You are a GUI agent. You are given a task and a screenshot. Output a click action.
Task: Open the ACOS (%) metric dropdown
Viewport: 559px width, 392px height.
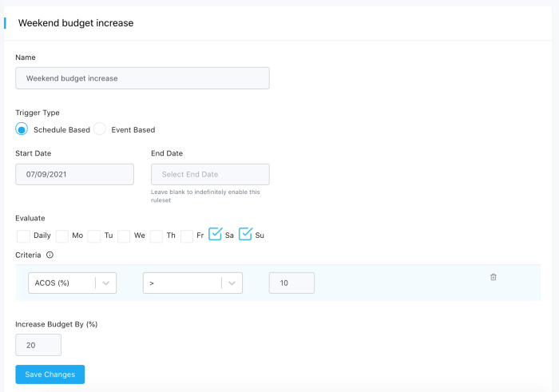coord(73,283)
